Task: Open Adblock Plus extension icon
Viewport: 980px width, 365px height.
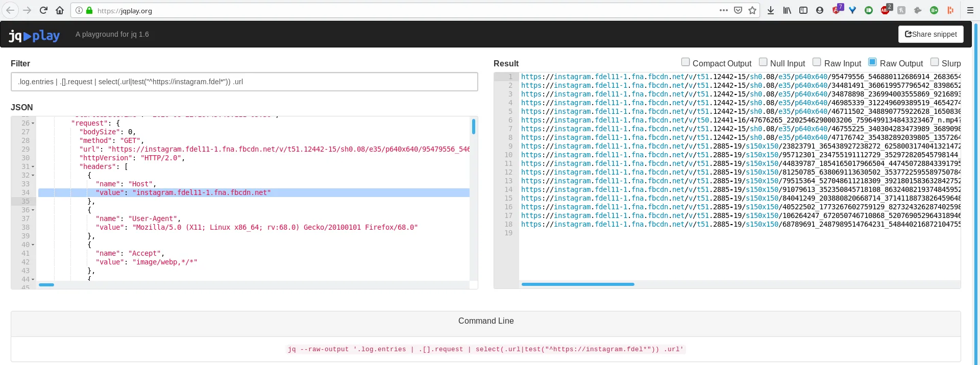Action: coord(886,10)
